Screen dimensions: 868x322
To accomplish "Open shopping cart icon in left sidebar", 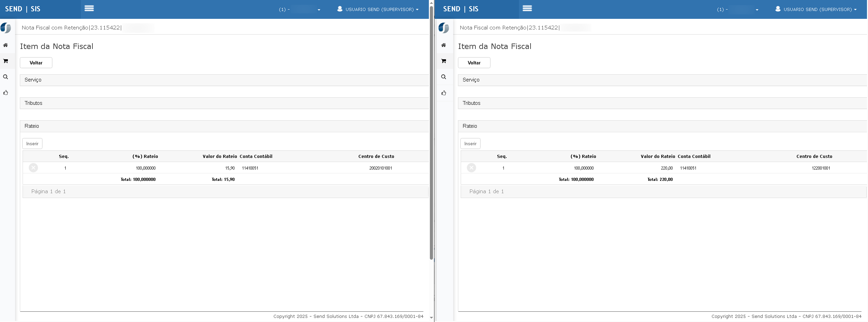I will click(5, 61).
